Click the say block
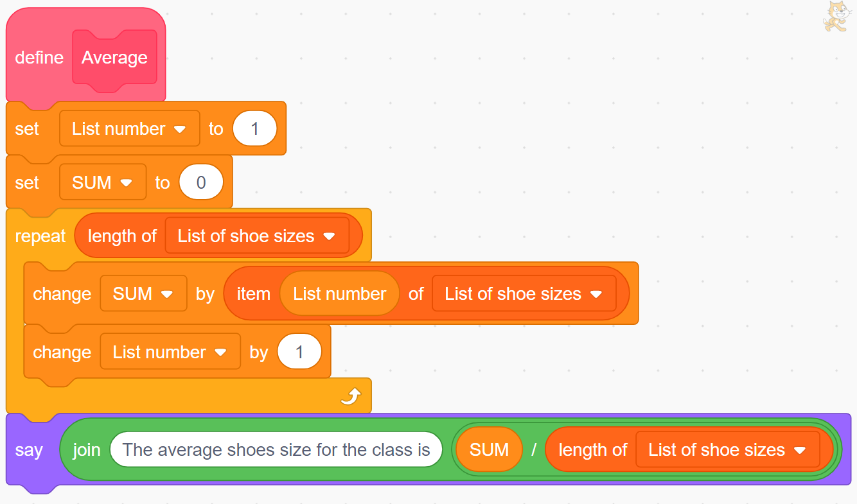This screenshot has height=504, width=857. click(x=28, y=450)
